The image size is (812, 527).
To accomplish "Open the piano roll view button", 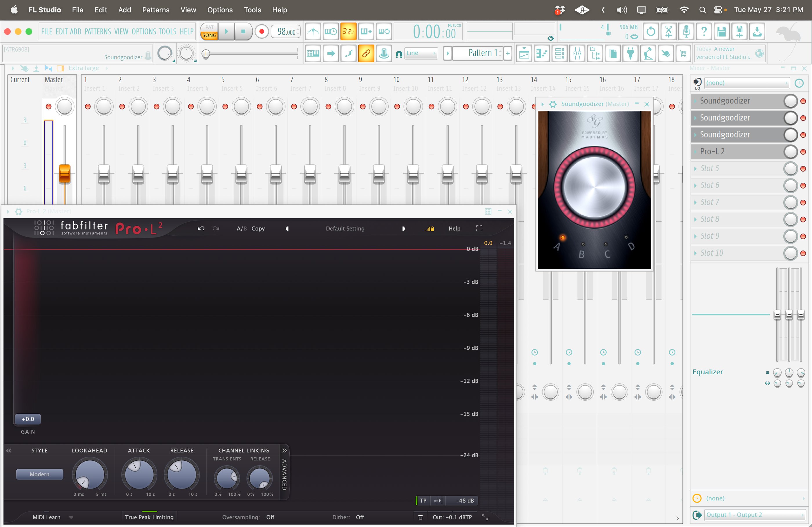I will (x=542, y=54).
